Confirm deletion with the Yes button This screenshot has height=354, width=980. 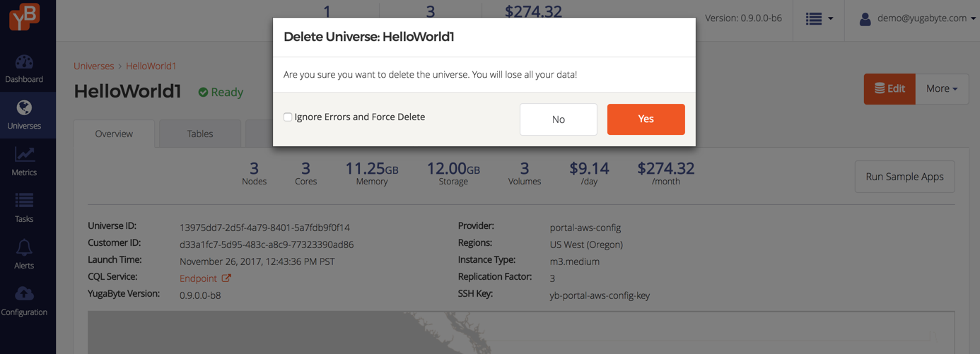(x=646, y=119)
